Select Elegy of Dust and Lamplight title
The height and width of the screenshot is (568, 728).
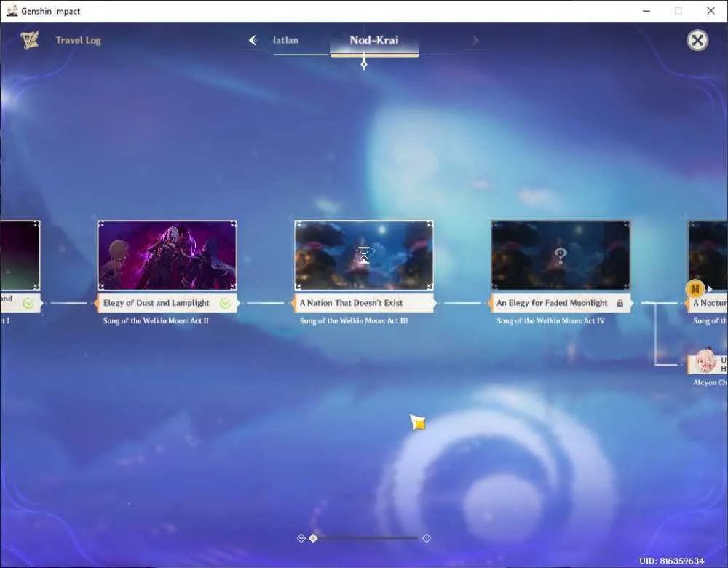point(156,303)
